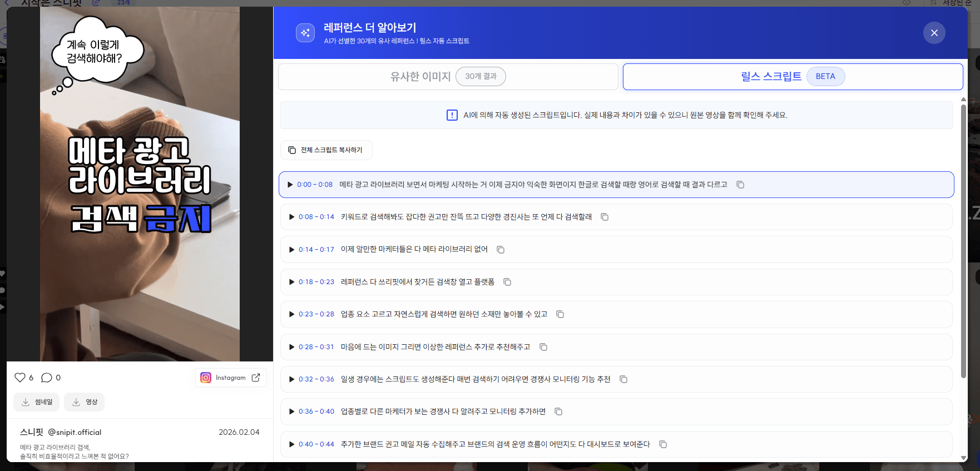Viewport: 980px width, 471px height.
Task: Close the 레퍼런스 더 알아보기 dialog
Action: [934, 33]
